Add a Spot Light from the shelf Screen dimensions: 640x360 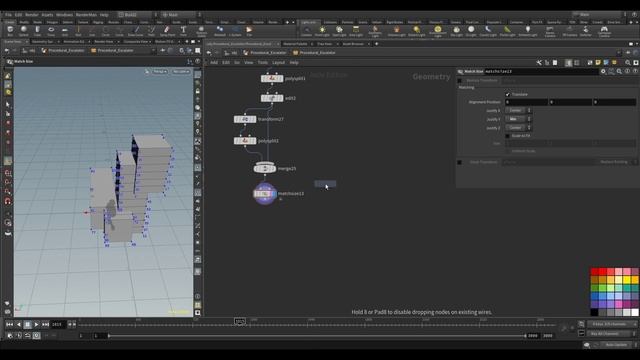339,31
